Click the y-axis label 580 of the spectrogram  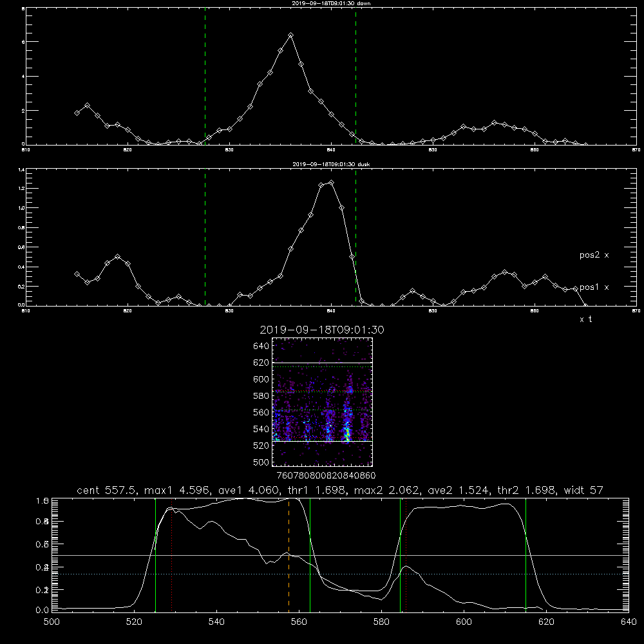pos(261,396)
